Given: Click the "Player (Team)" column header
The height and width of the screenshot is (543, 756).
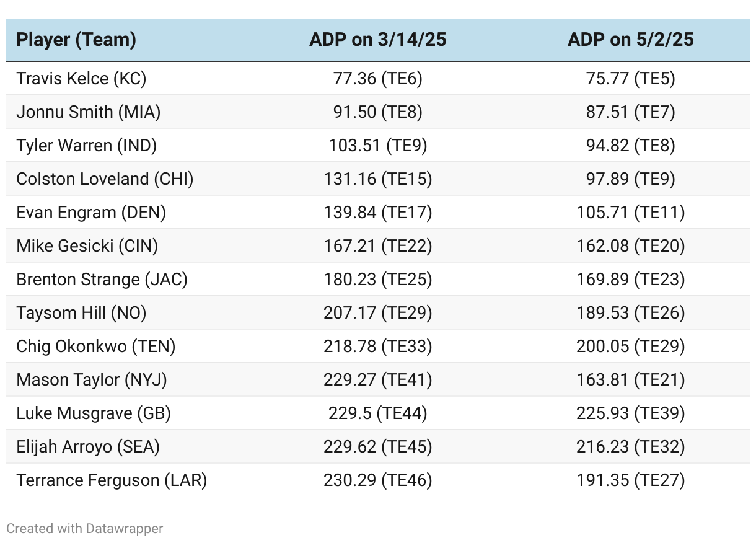Looking at the screenshot, I should [76, 40].
